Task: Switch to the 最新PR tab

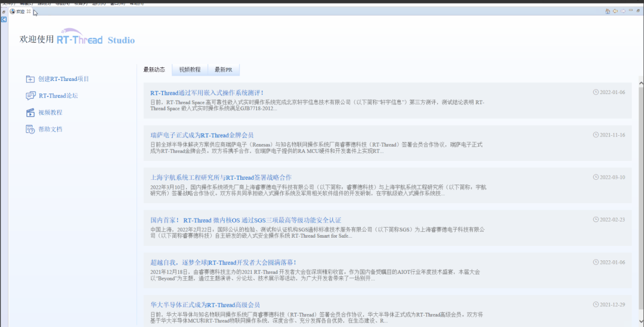Action: click(x=223, y=70)
